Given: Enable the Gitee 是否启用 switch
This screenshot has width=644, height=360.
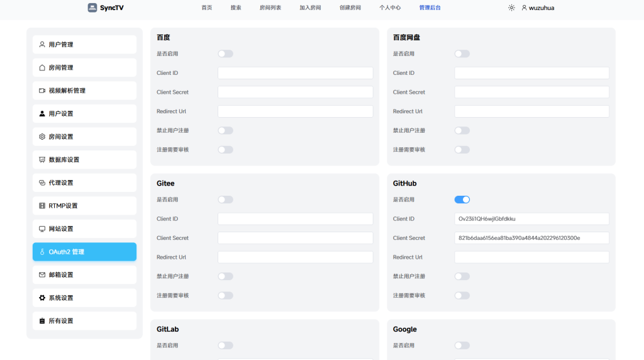Looking at the screenshot, I should [226, 200].
